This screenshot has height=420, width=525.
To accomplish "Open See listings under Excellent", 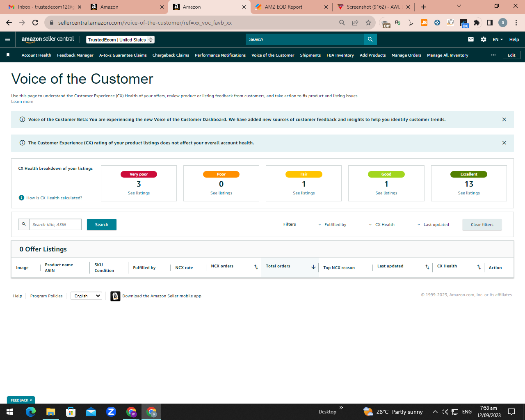I will click(469, 193).
